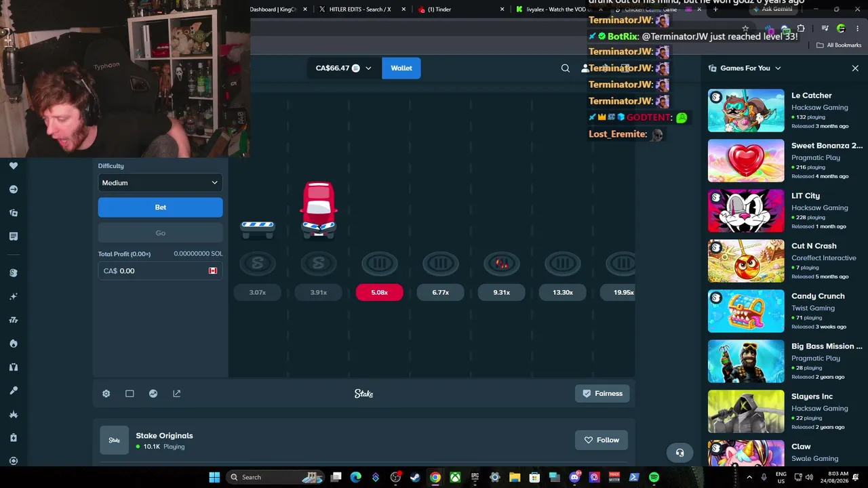Click the flame icon in left sidebar

(x=14, y=344)
